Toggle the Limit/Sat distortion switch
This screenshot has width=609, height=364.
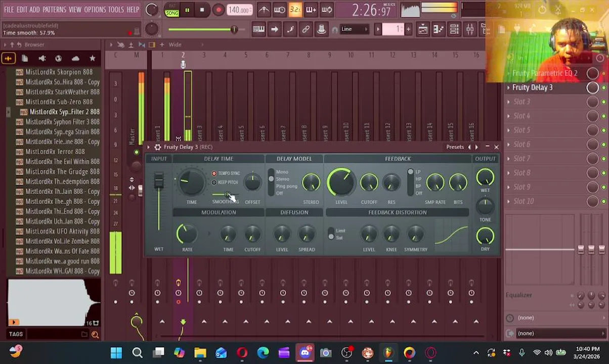tap(331, 234)
